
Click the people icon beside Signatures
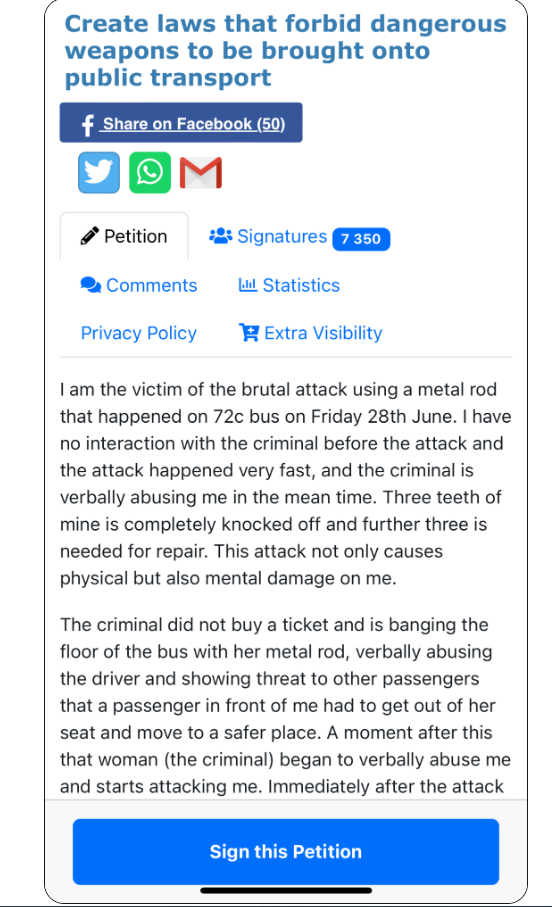click(220, 236)
